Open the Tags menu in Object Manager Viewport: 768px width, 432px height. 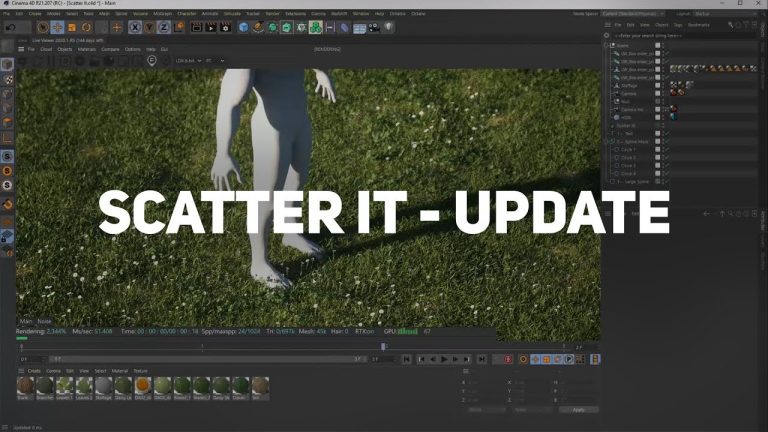coord(677,24)
